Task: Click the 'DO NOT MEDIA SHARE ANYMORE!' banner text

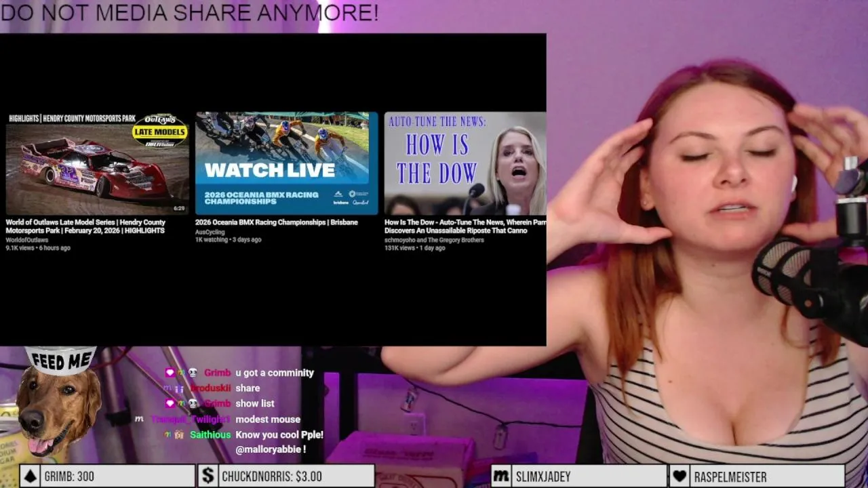Action: coord(190,12)
